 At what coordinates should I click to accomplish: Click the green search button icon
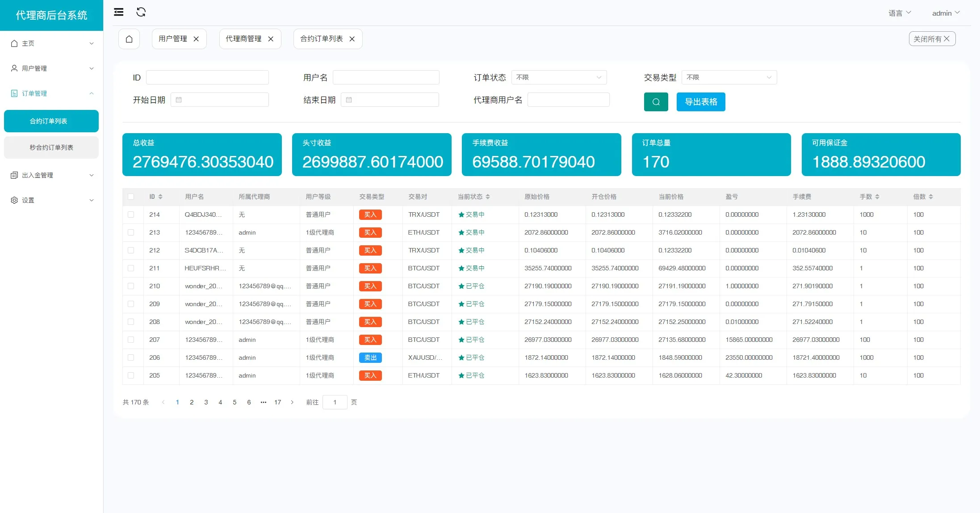656,102
